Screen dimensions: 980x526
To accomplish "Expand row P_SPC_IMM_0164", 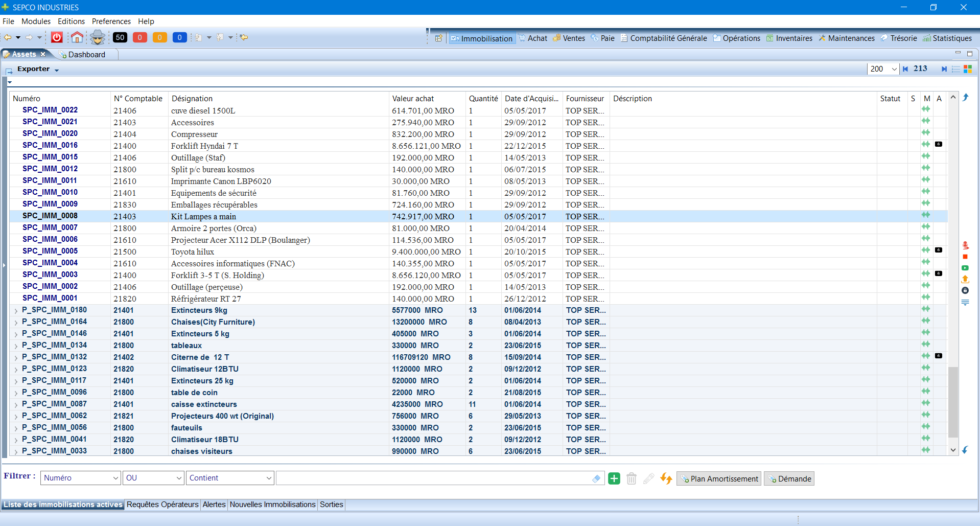I will [16, 323].
